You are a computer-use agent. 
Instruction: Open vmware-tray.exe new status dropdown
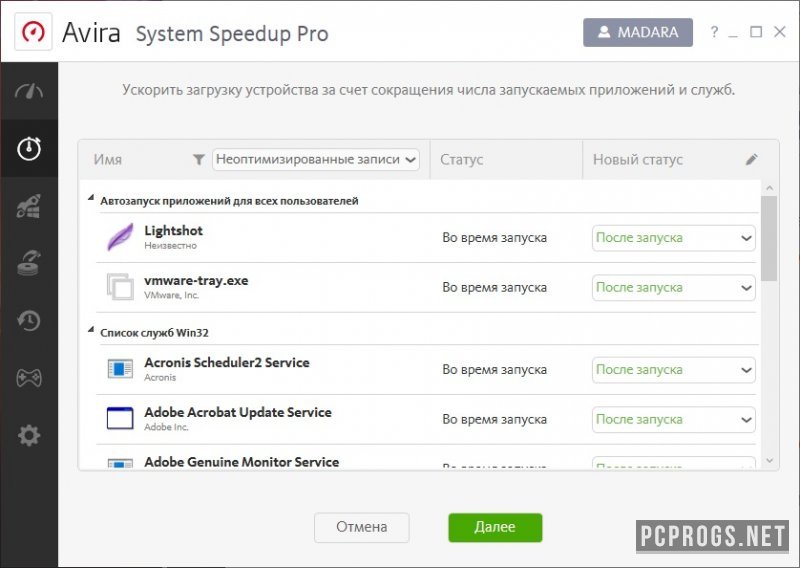click(673, 288)
